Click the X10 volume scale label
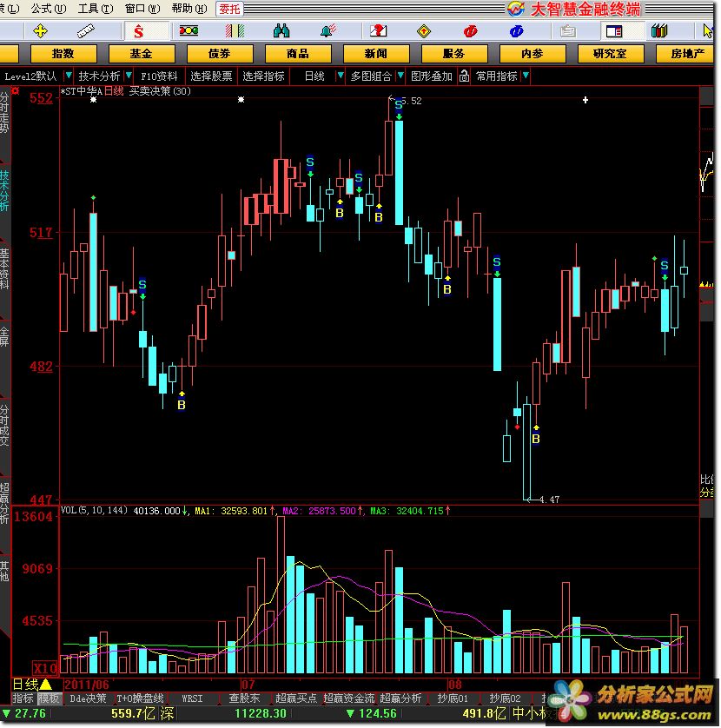Screen dimensions: 721x728 pos(45,669)
